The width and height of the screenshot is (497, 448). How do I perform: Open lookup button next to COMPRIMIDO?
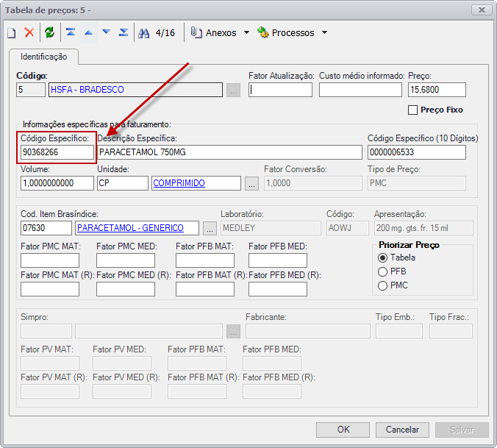(251, 184)
